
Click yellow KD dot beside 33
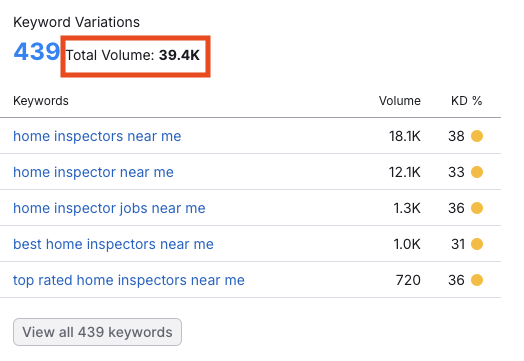point(477,172)
